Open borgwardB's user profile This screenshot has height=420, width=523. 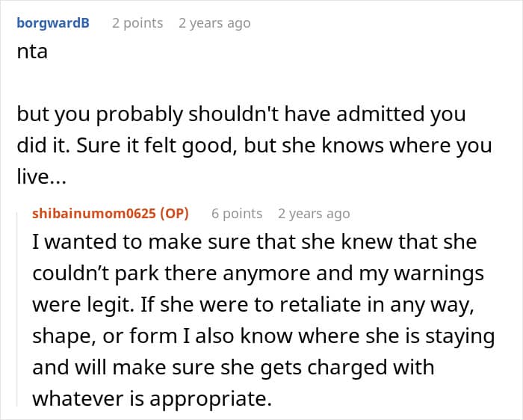click(x=54, y=22)
